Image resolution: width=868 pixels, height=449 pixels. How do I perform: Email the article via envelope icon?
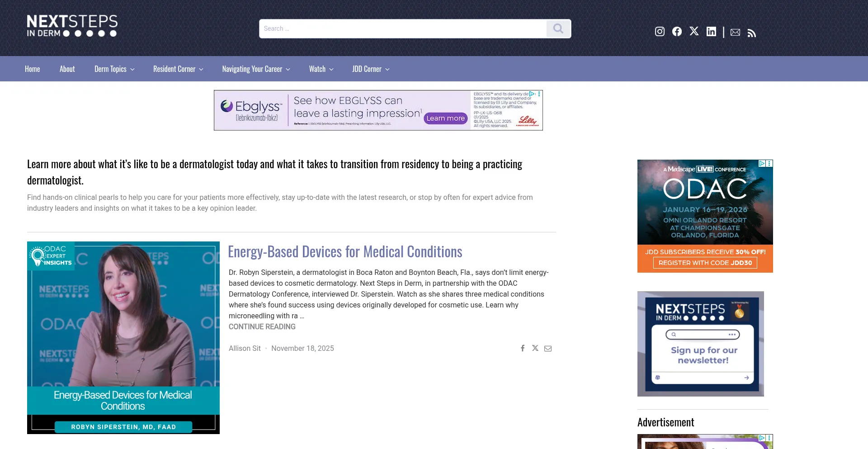(x=548, y=349)
